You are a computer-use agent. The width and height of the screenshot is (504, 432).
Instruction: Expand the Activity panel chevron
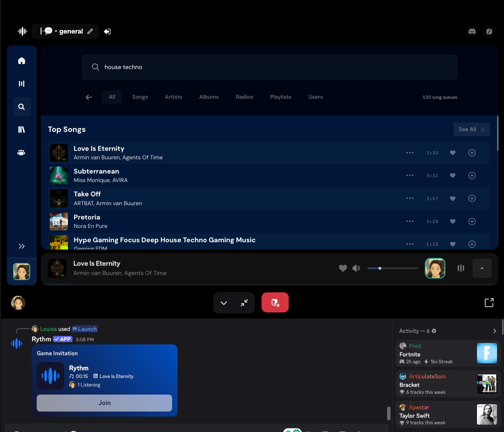495,331
